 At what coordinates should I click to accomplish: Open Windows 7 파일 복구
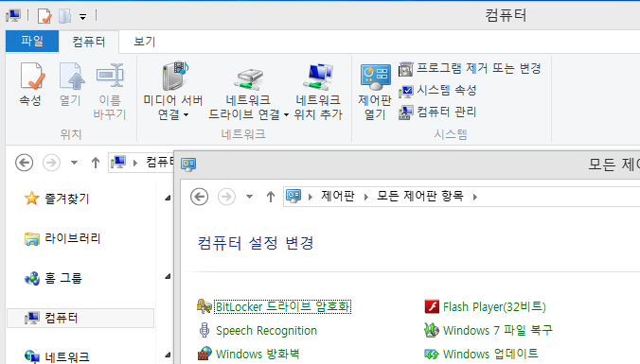pyautogui.click(x=498, y=330)
